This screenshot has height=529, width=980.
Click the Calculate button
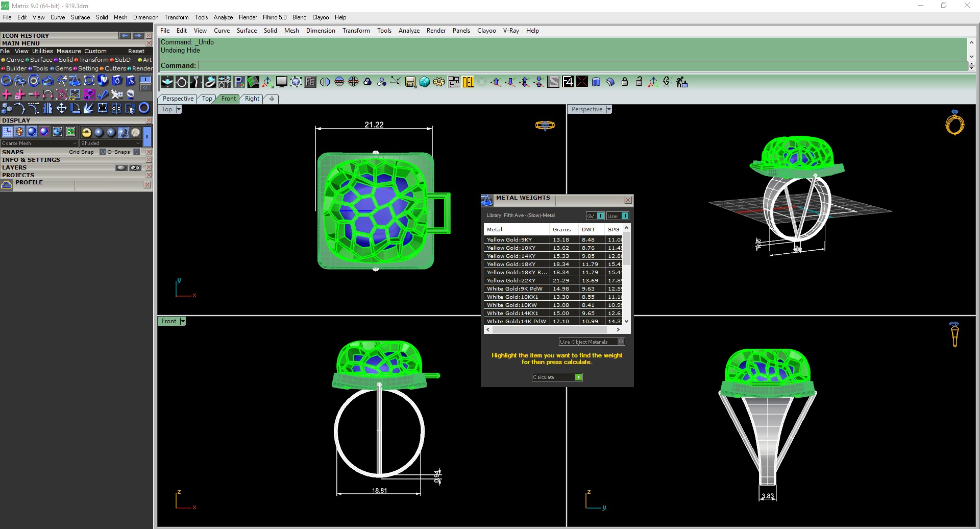(x=557, y=377)
